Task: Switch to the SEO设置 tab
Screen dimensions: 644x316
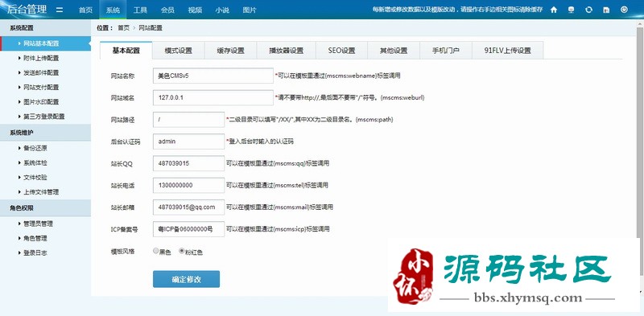Action: (341, 51)
